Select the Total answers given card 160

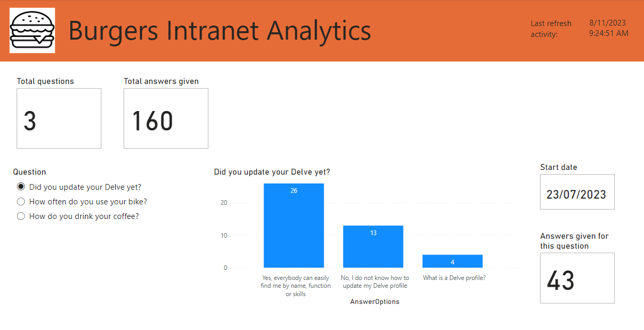[166, 118]
